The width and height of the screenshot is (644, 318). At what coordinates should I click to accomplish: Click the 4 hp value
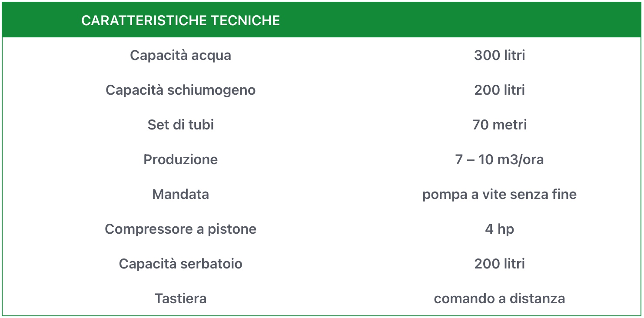pos(499,229)
